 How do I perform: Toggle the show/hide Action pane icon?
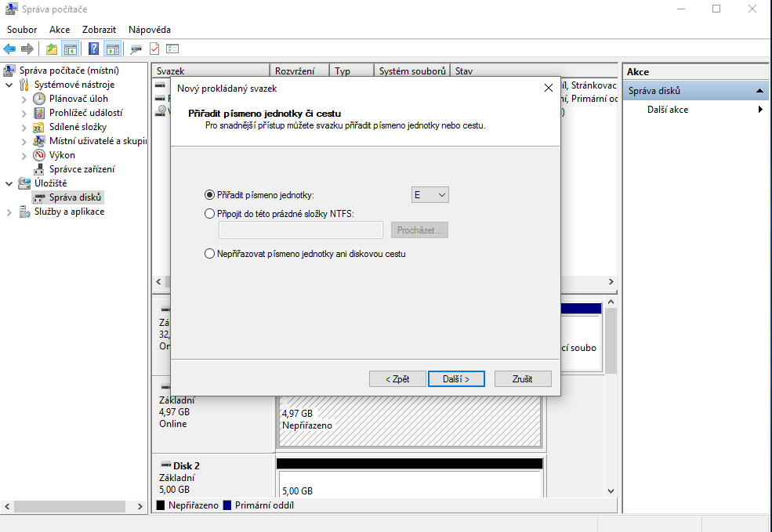(112, 49)
